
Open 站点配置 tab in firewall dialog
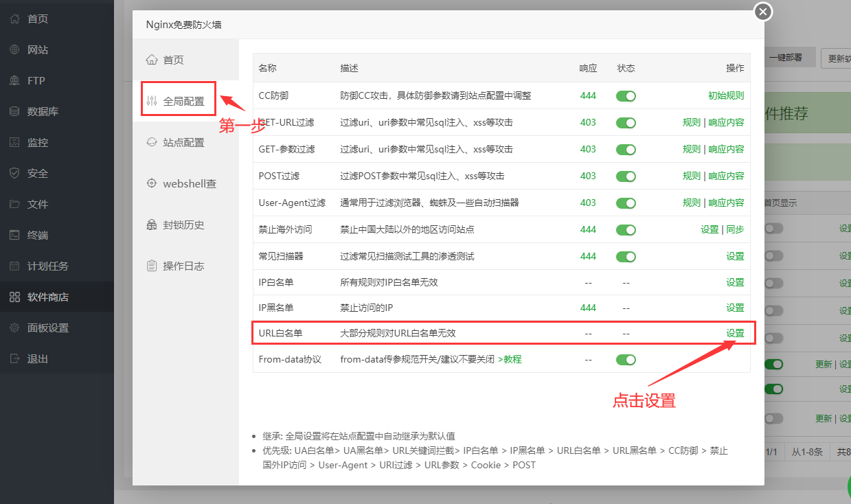(x=185, y=142)
